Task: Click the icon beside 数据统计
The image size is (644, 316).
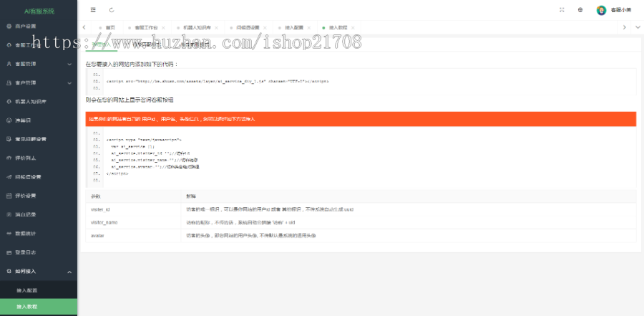Action: click(9, 234)
